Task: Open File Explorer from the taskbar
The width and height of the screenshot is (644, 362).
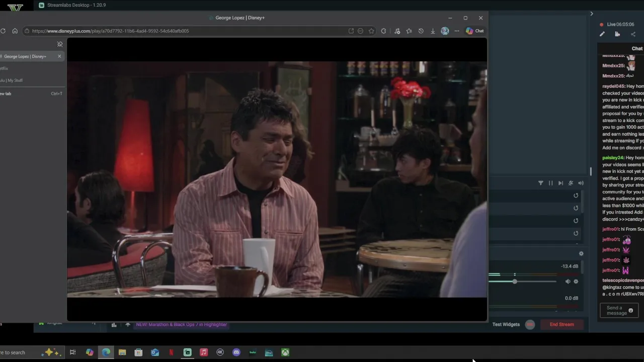Action: click(122, 352)
